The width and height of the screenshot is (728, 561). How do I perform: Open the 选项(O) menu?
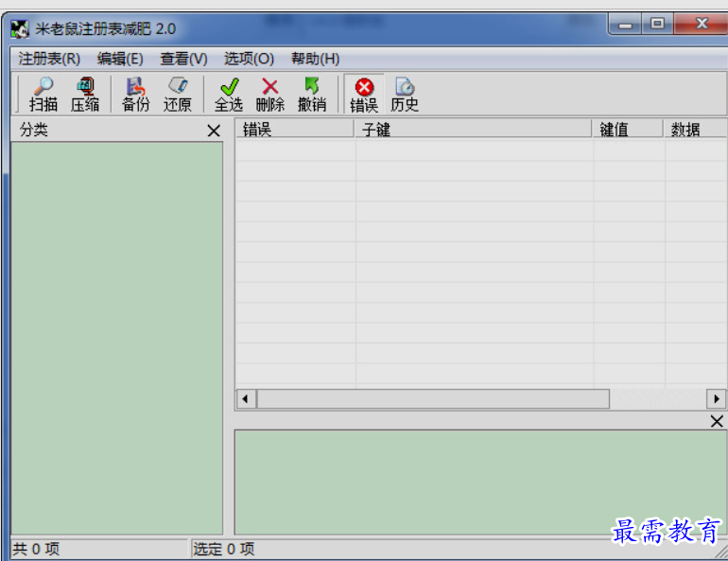249,59
